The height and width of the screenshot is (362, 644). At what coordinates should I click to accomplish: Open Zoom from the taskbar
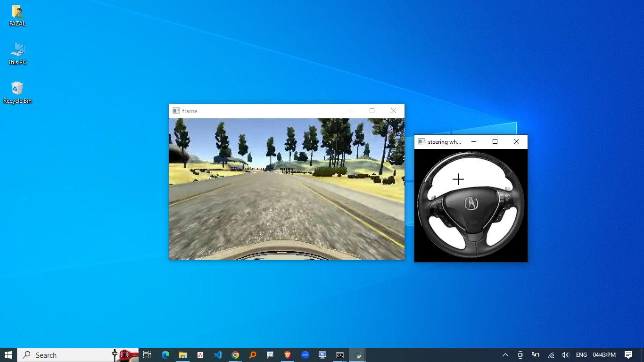(305, 355)
